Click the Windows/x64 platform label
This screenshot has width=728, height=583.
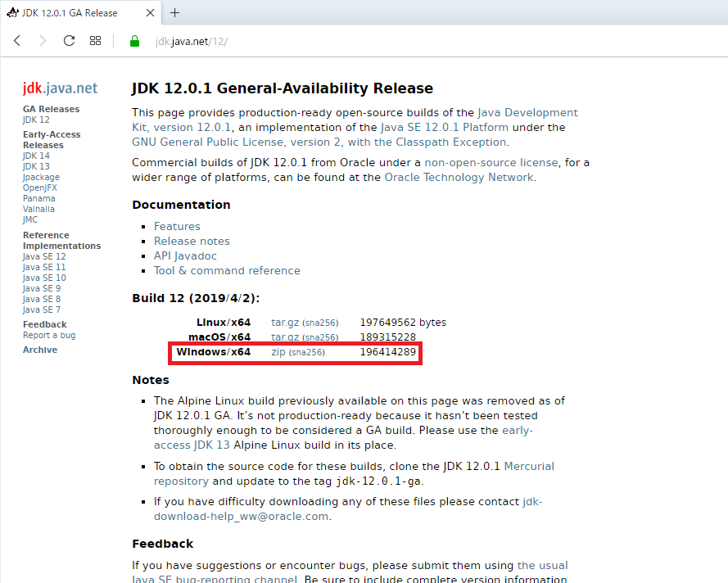tap(214, 352)
